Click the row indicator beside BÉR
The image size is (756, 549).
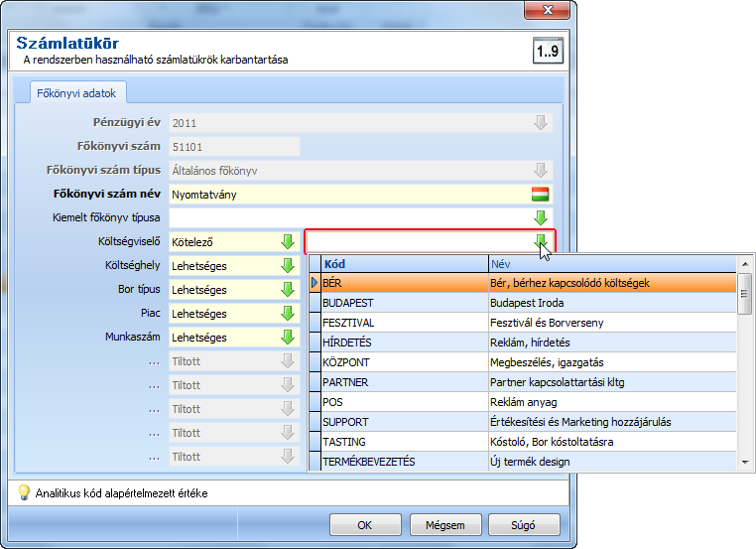coord(315,283)
